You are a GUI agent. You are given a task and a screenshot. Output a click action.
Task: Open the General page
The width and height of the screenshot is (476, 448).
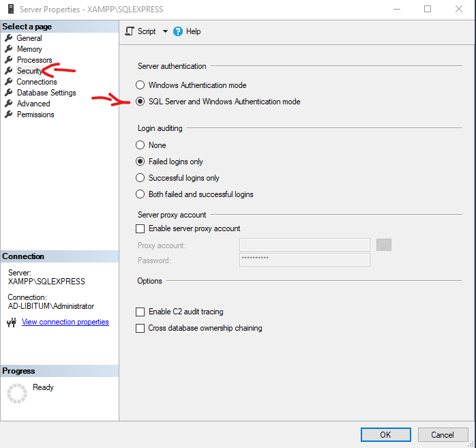(x=29, y=38)
